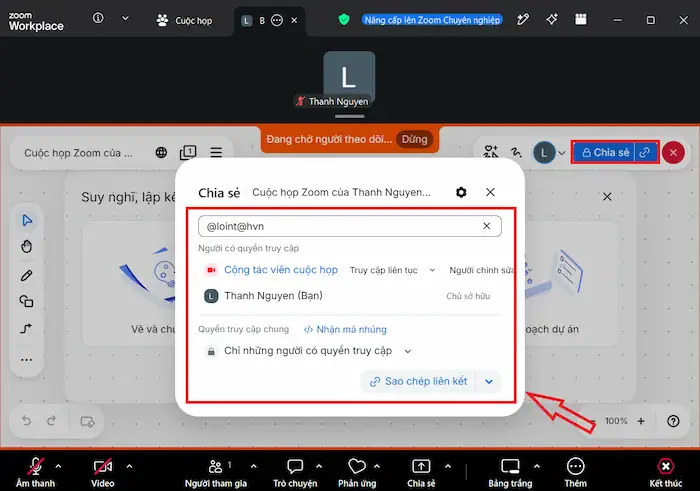Open share settings gear icon
The image size is (700, 491).
[x=461, y=192]
